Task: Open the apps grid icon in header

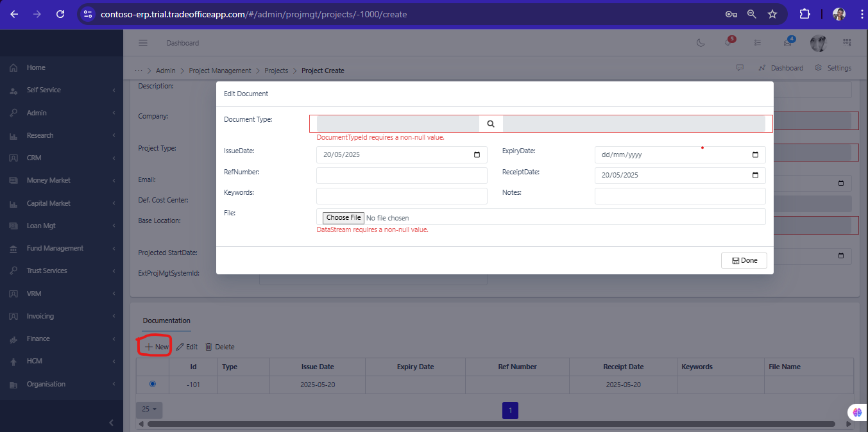Action: [847, 43]
